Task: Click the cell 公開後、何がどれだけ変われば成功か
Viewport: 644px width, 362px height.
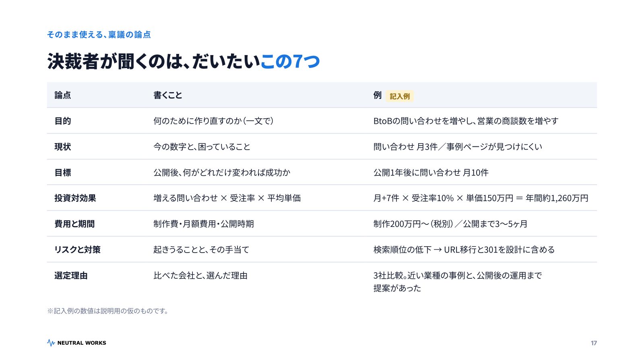Action: pyautogui.click(x=222, y=173)
